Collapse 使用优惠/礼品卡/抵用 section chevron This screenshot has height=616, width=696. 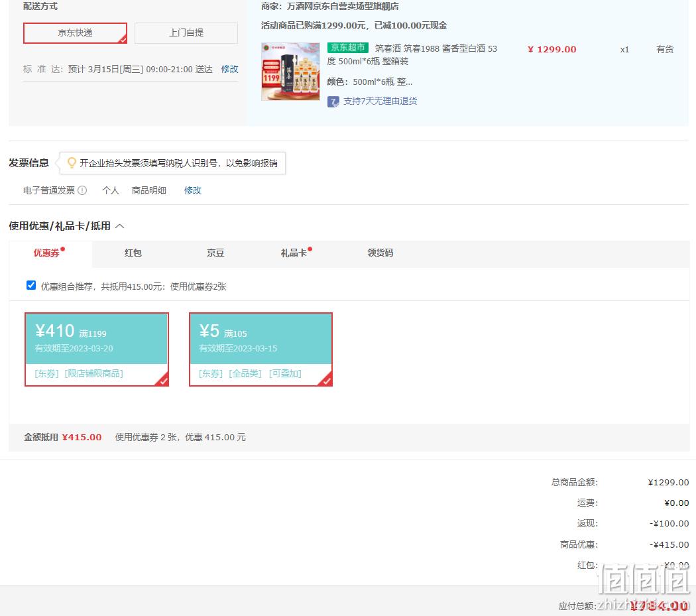(x=120, y=226)
